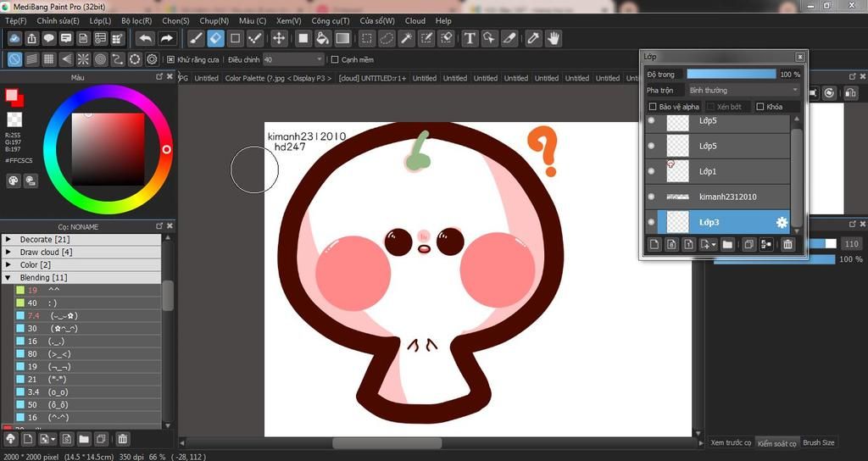Duplicate layer in Lớp panel

pyautogui.click(x=748, y=244)
